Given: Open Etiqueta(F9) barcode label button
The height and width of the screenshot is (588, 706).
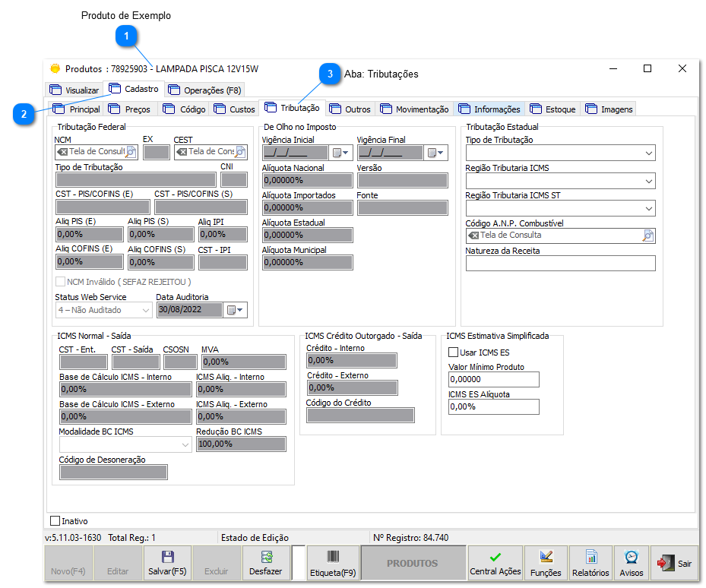Looking at the screenshot, I should [332, 563].
